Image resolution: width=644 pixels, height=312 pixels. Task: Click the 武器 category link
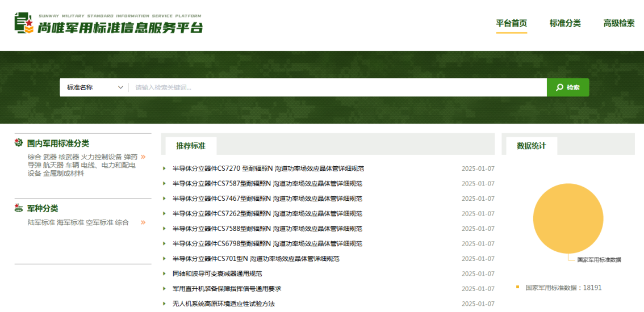(50, 157)
